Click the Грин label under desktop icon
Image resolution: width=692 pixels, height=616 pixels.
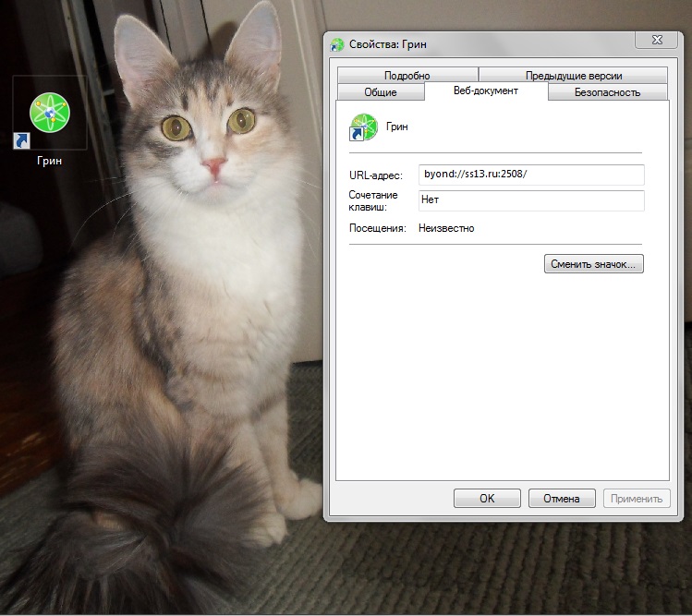50,161
